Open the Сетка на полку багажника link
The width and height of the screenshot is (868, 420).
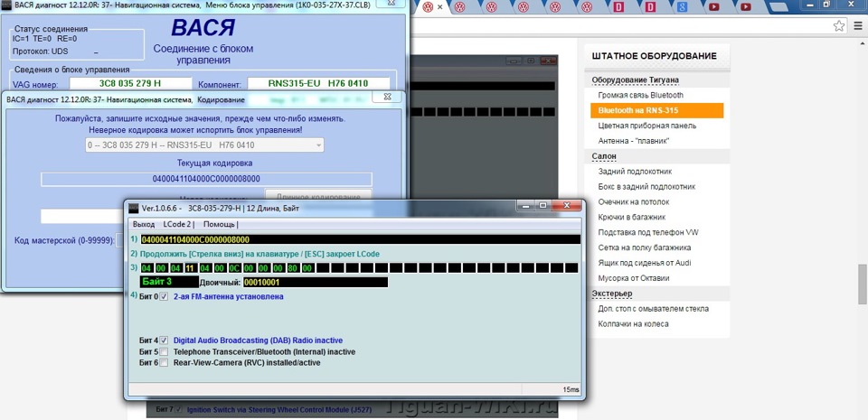tap(645, 247)
